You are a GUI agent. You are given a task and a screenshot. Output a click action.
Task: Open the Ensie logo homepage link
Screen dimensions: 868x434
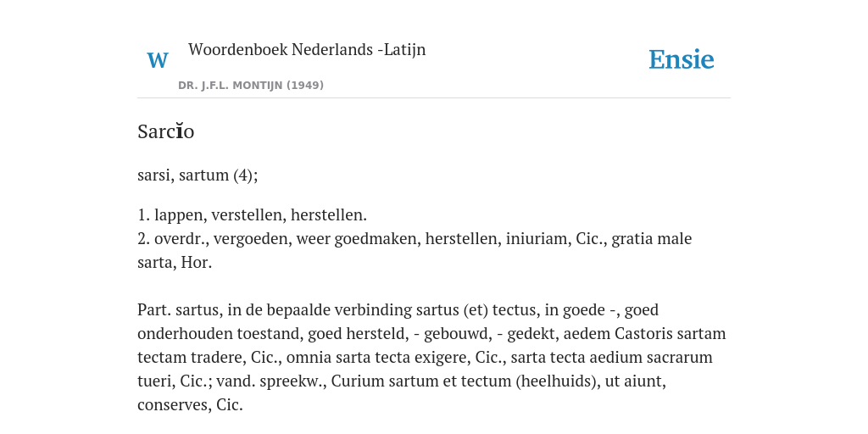[x=682, y=60]
